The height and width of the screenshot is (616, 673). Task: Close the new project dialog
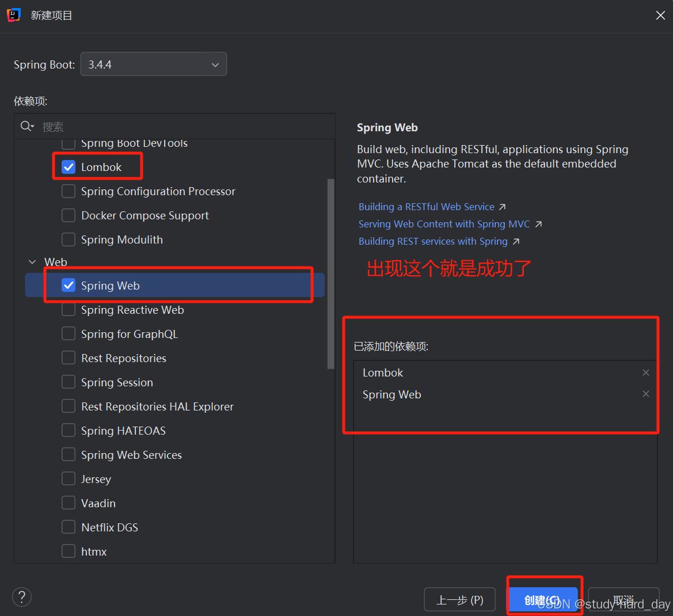[660, 16]
